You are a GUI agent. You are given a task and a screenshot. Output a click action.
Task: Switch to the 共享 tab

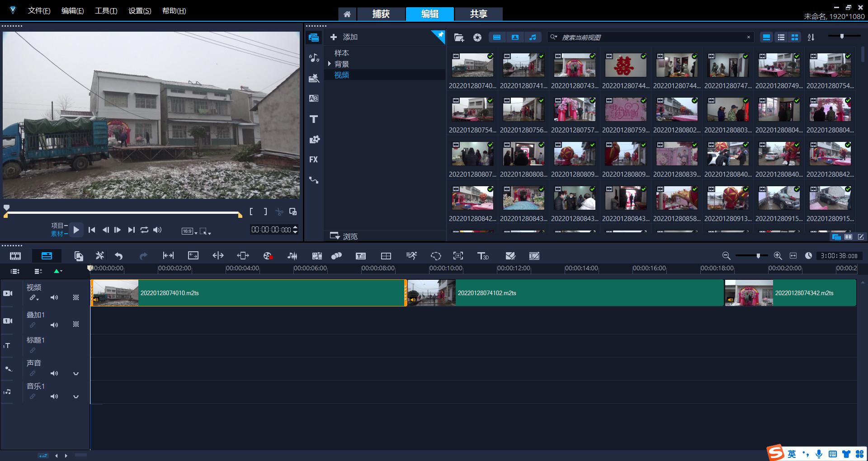pos(478,14)
